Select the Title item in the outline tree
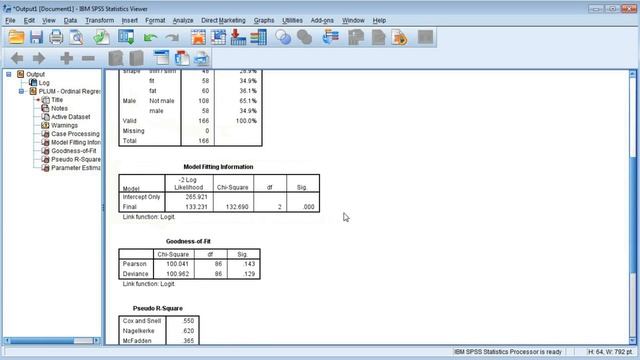The height and width of the screenshot is (360, 640). click(57, 100)
